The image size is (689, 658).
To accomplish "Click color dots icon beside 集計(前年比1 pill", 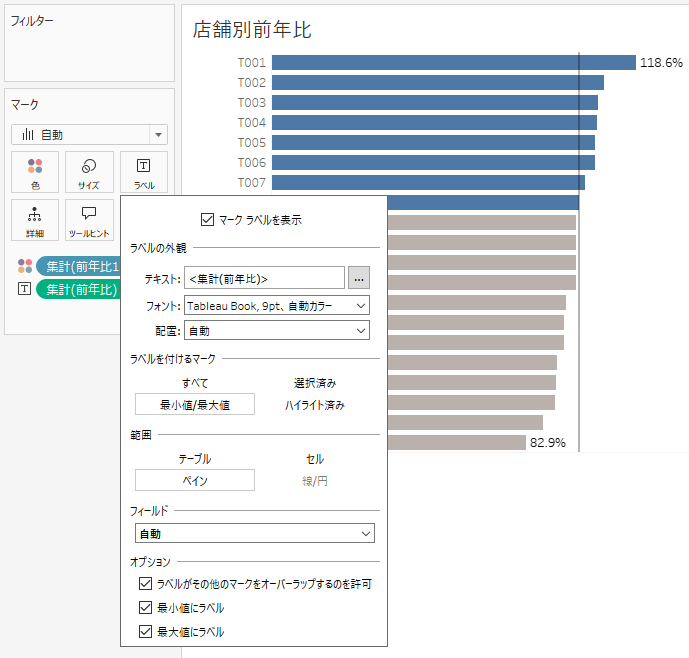I will pos(25,266).
